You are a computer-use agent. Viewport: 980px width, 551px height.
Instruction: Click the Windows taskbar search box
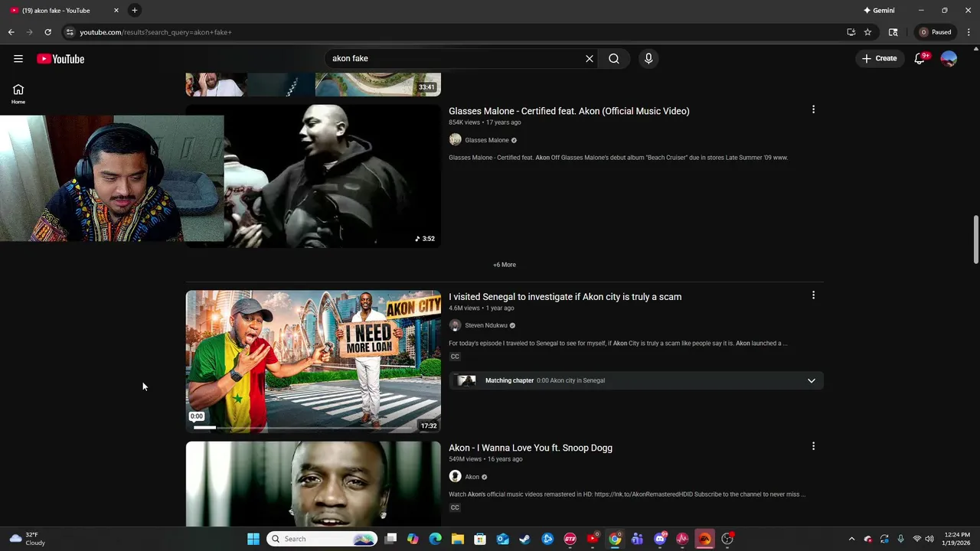[322, 539]
